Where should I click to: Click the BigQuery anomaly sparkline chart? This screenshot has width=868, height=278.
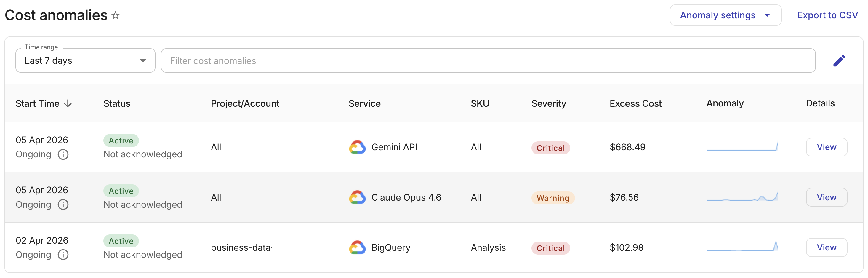pos(742,247)
